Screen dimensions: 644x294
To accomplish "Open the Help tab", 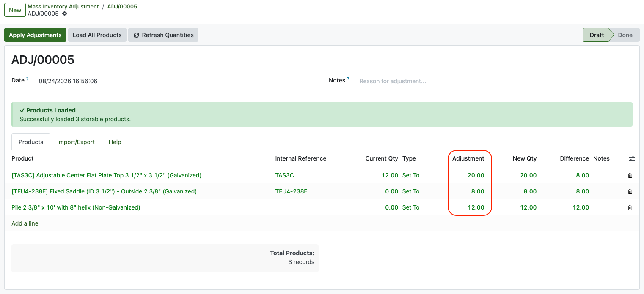I will click(x=115, y=142).
